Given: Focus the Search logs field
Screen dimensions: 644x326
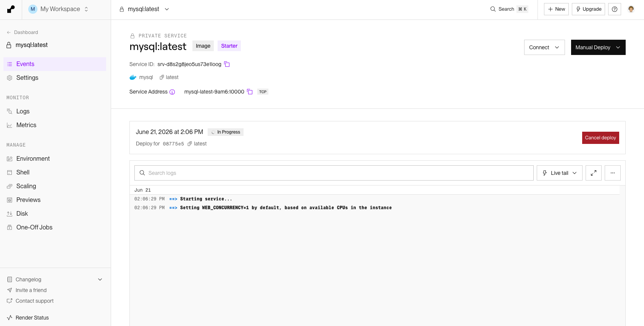Looking at the screenshot, I should tap(334, 173).
